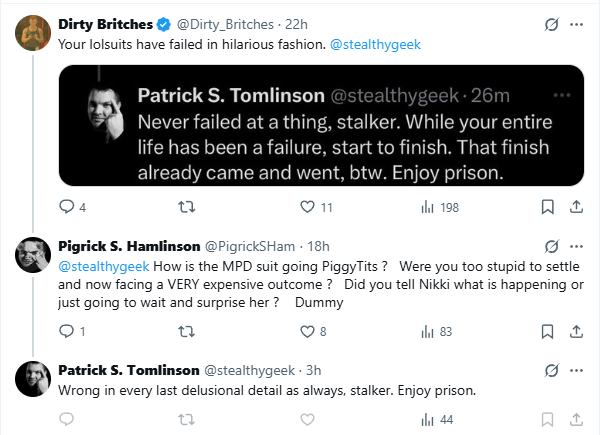Retweet the Dirty Britches post
Screen dimensions: 600x435
187,207
